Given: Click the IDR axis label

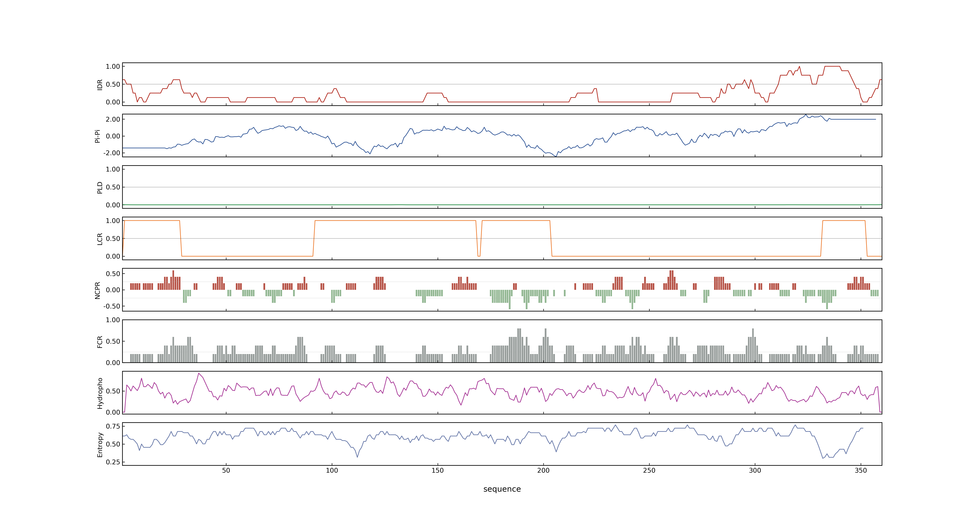Looking at the screenshot, I should point(100,85).
